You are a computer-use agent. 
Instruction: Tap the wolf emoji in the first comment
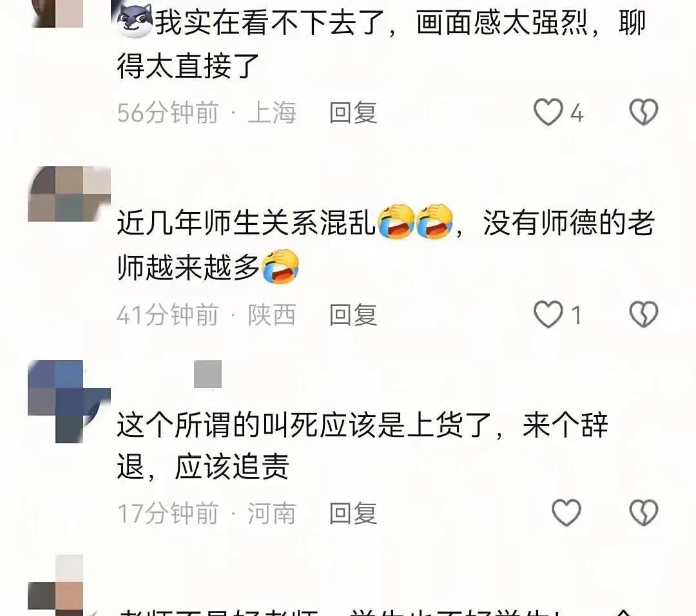coord(135,21)
